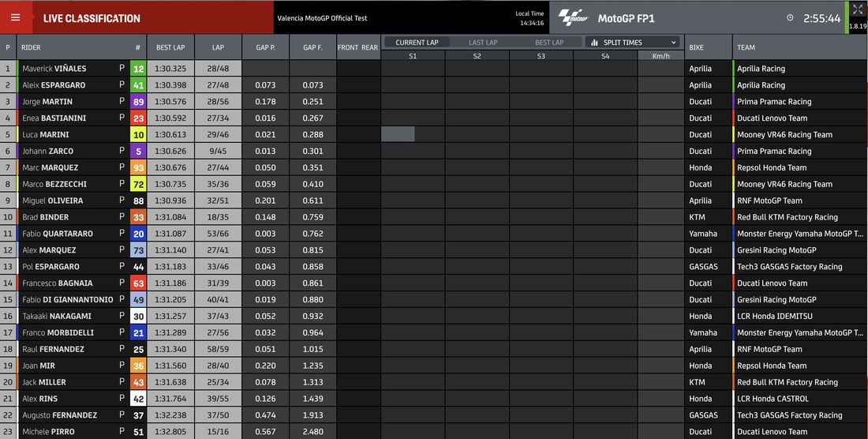Click the green number 12 badge
Viewport: 868px width, 439px height.
(138, 69)
